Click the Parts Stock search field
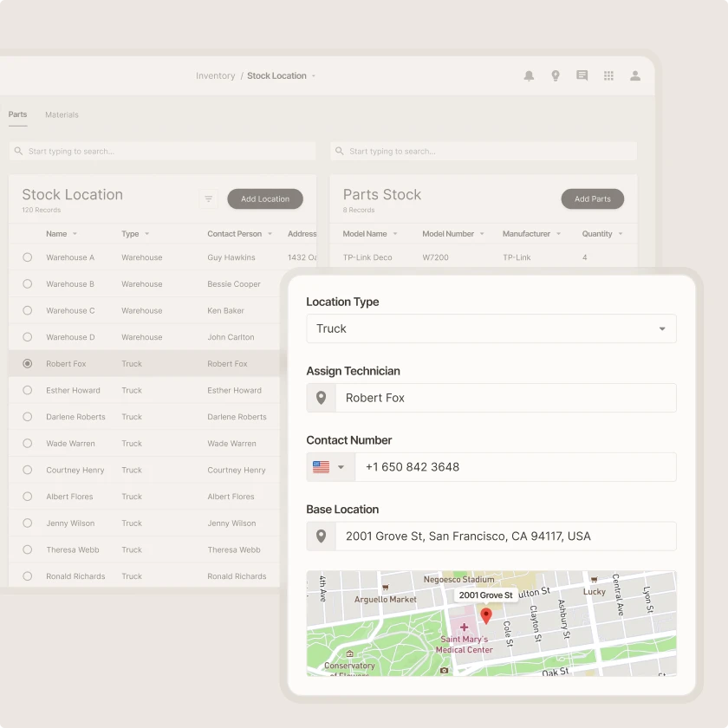728x728 pixels. click(484, 151)
